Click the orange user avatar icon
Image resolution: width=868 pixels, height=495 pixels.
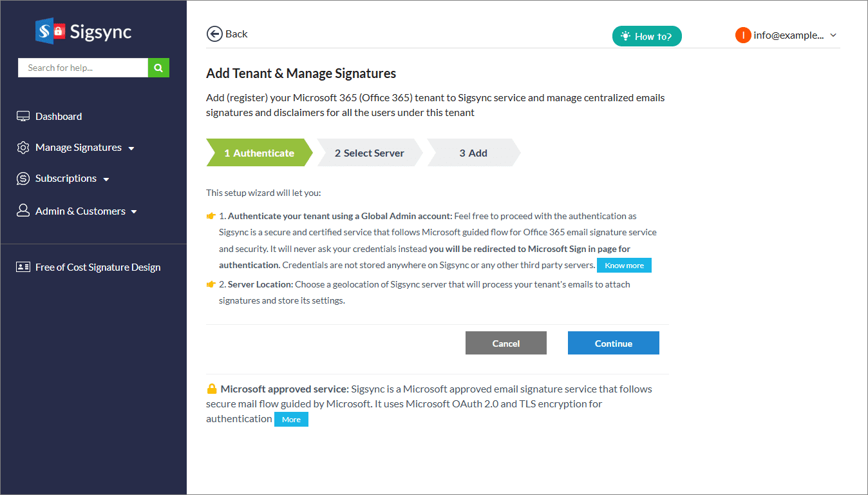(743, 35)
